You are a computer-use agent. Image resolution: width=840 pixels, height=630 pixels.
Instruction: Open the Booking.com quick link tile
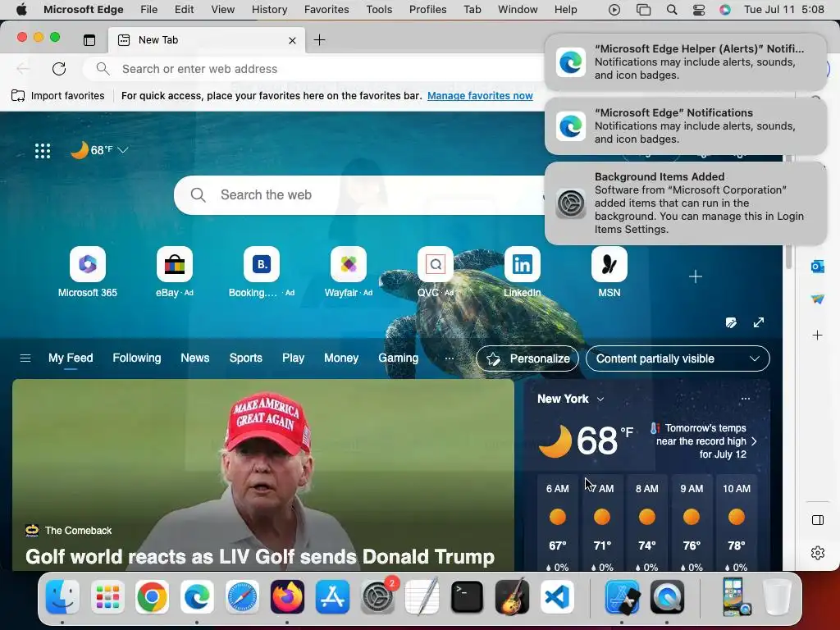(262, 264)
